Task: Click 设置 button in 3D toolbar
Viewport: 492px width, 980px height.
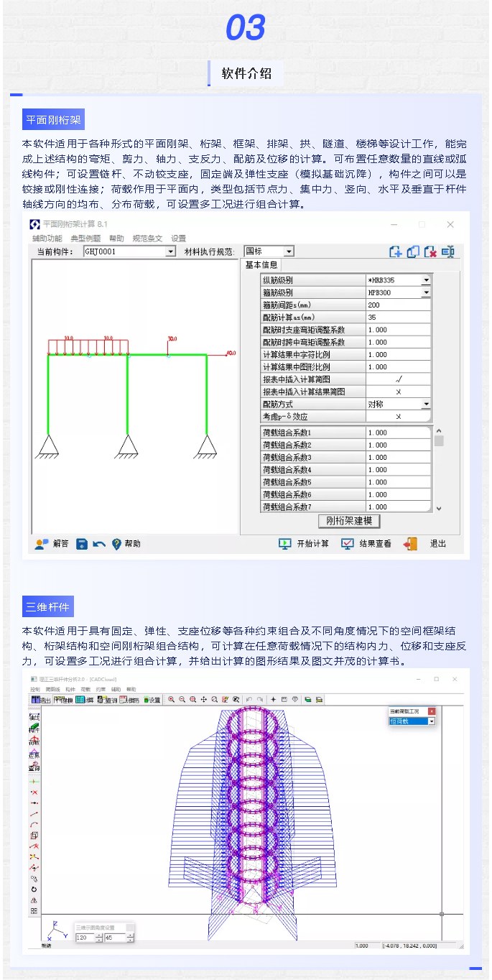Action: [152, 699]
